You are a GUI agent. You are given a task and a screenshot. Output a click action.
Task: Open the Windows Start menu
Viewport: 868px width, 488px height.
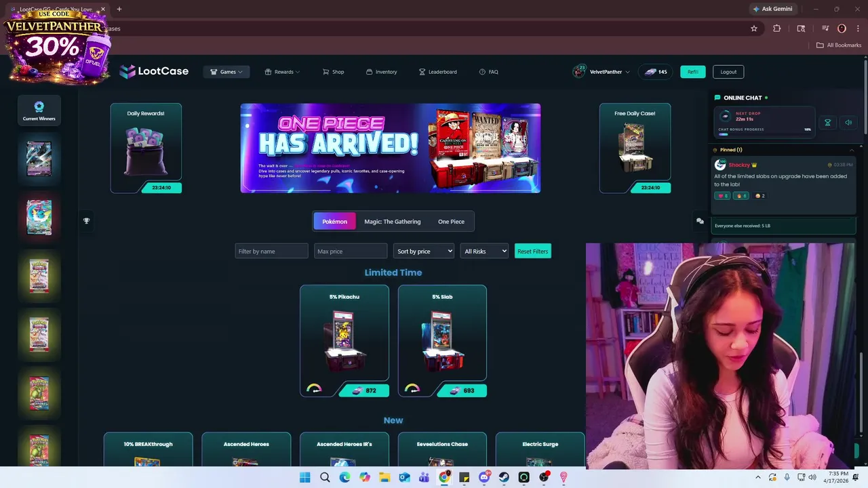coord(304,477)
